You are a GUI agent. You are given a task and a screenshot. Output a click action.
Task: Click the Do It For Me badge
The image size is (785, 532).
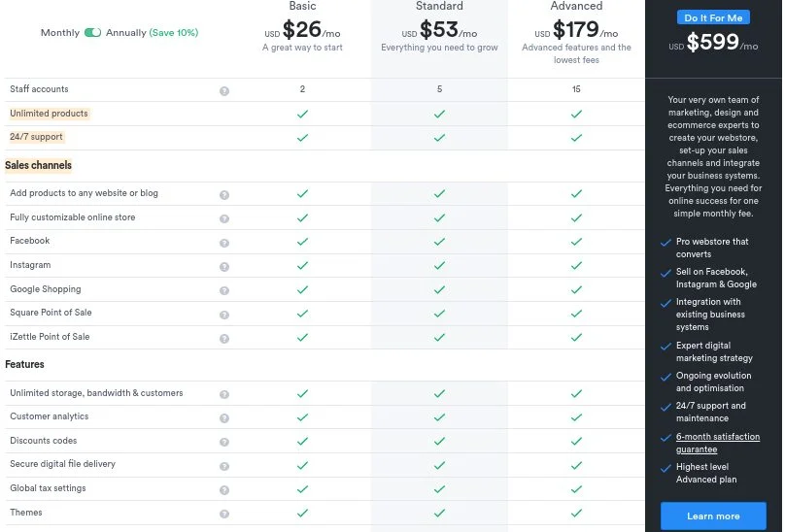[x=713, y=17]
